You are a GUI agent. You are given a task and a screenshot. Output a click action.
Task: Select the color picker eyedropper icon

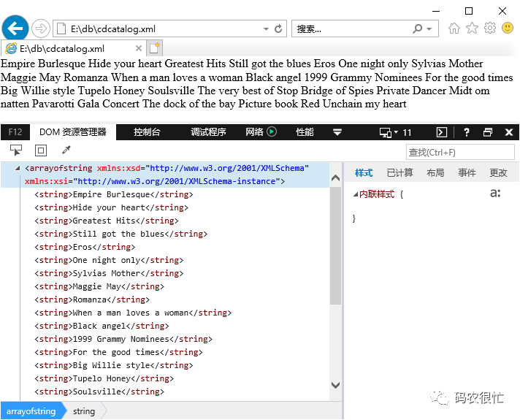tap(66, 150)
